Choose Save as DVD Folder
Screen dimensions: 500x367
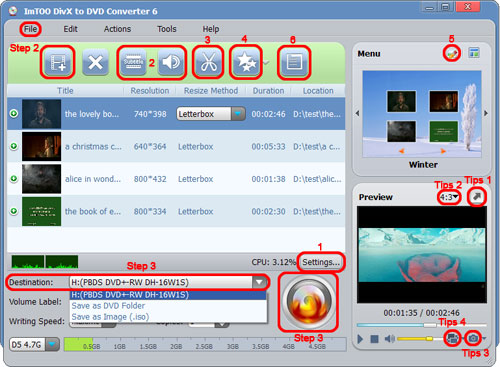168,306
